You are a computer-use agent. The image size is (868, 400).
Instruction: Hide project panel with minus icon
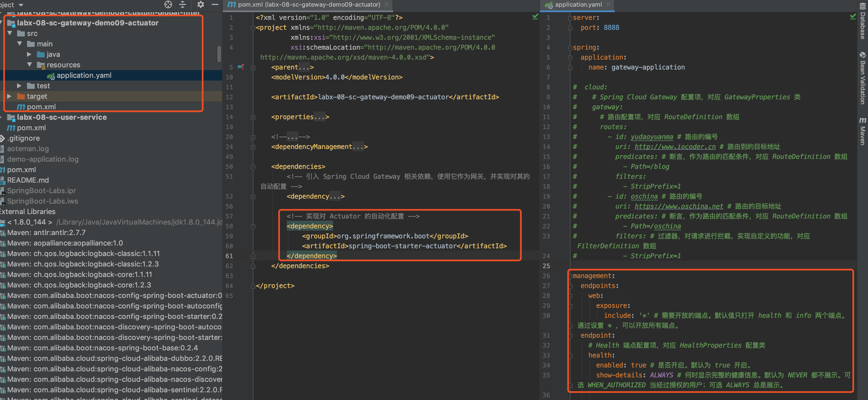tap(215, 4)
